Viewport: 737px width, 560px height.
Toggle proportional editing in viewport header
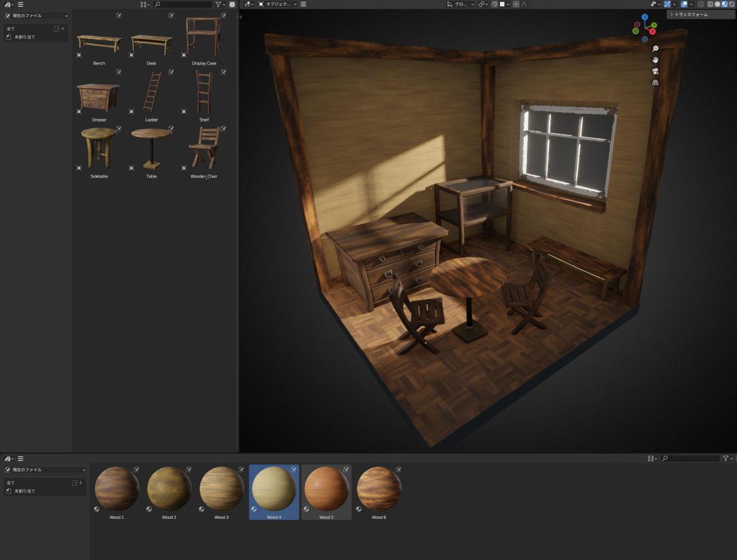pyautogui.click(x=516, y=4)
